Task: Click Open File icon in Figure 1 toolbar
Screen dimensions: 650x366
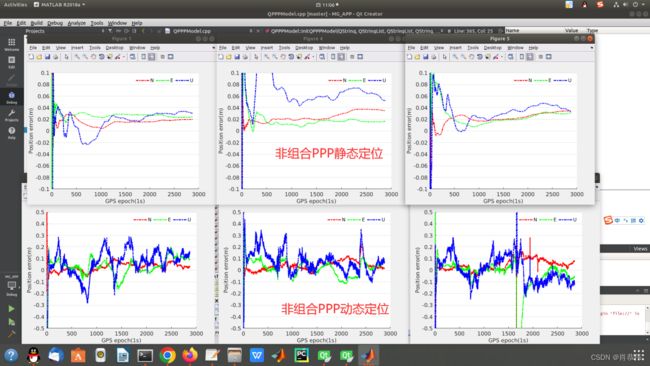Action: point(39,57)
